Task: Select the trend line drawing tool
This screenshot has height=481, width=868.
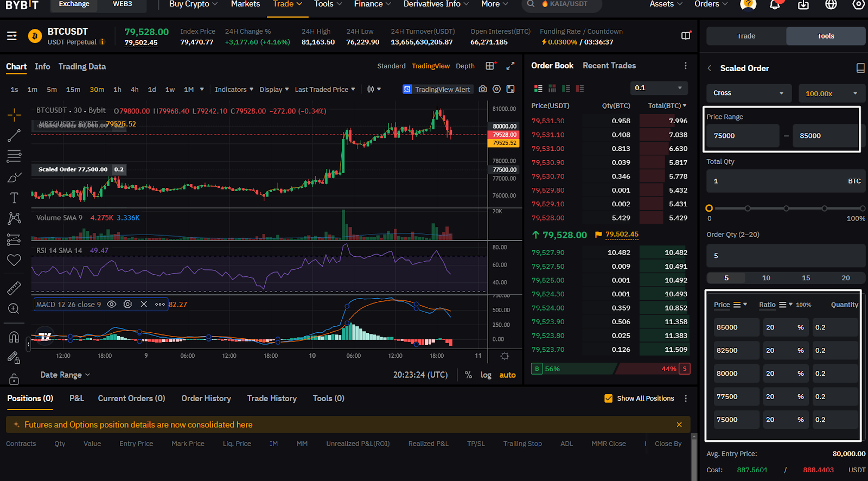Action: pos(14,135)
